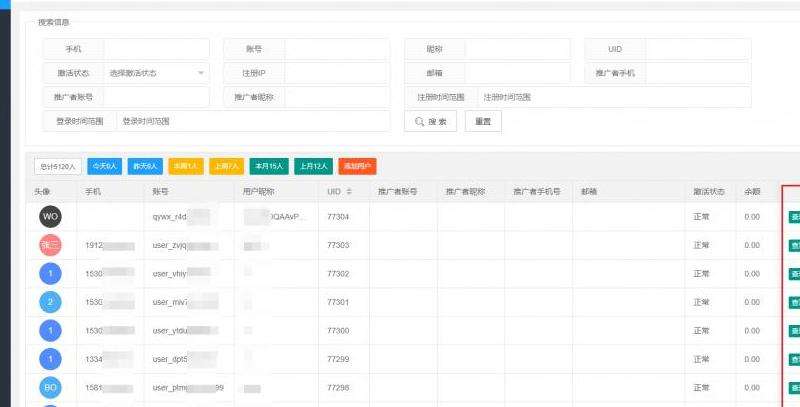The width and height of the screenshot is (800, 407).
Task: Focus the 手机 phone input field
Action: [156, 49]
